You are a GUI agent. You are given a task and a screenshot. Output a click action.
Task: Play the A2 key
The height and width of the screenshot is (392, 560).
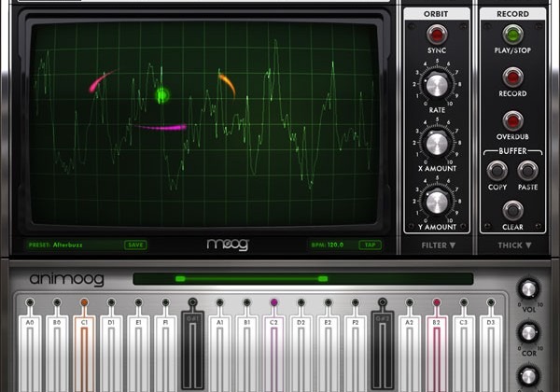(410, 354)
